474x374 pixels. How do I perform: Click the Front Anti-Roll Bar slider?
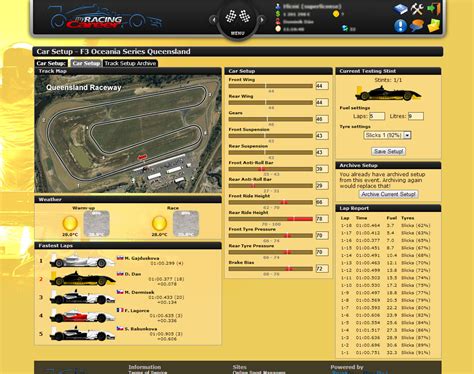271,169
